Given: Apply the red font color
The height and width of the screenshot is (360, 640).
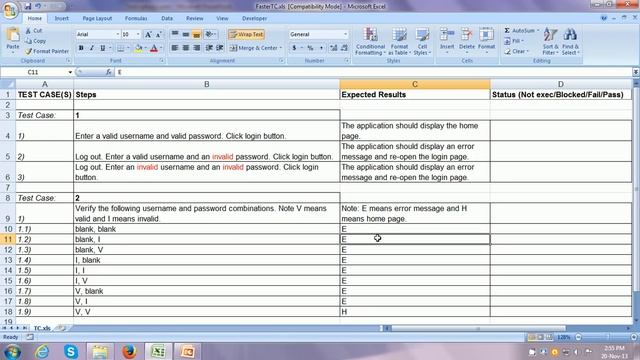Looking at the screenshot, I should click(154, 49).
